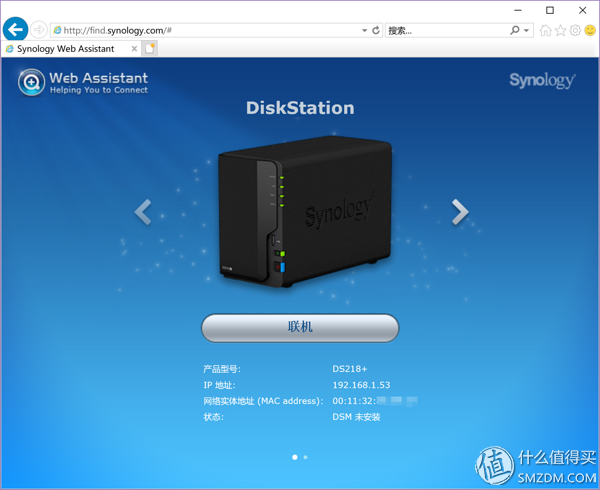600x490 pixels.
Task: Click the magnifier search icon
Action: tap(515, 30)
